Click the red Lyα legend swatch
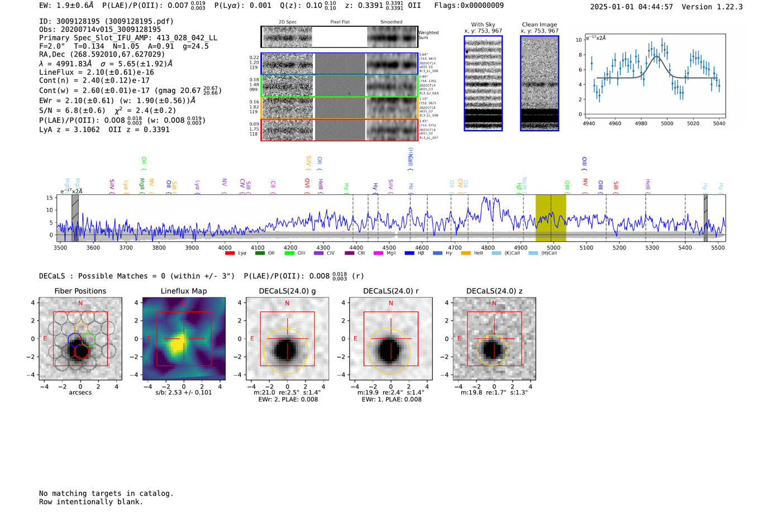The image size is (782, 532). coord(230,253)
